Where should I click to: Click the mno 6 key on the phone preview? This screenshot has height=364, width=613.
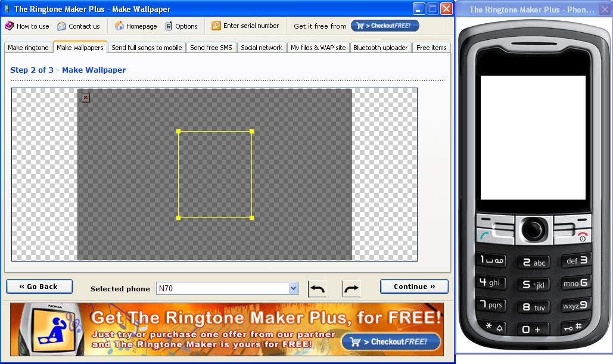[x=576, y=282]
